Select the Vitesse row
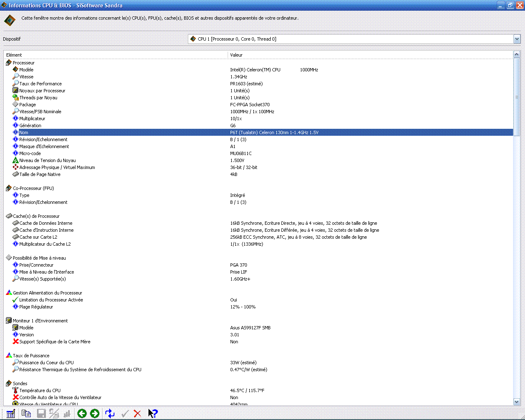 tap(258, 77)
